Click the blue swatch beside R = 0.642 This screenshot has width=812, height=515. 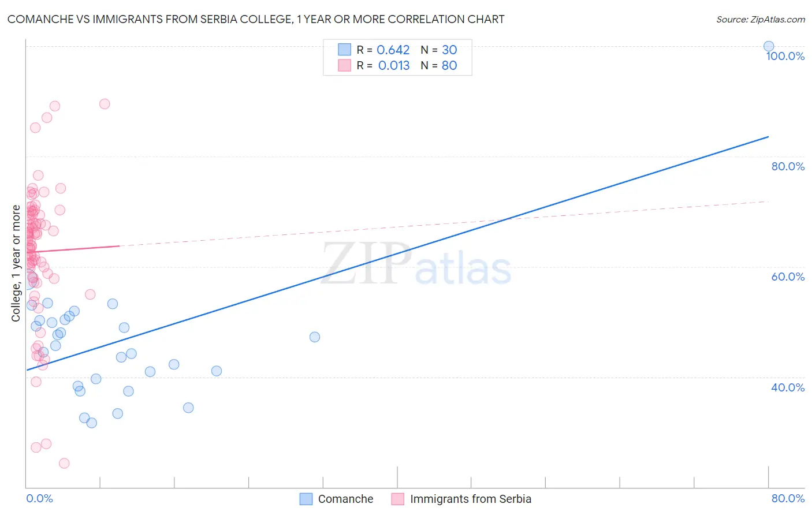point(344,50)
